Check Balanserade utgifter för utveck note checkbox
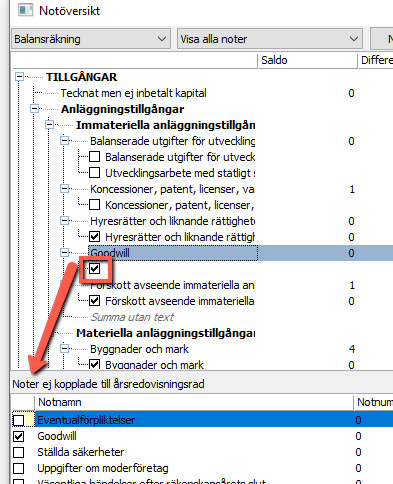 click(95, 157)
